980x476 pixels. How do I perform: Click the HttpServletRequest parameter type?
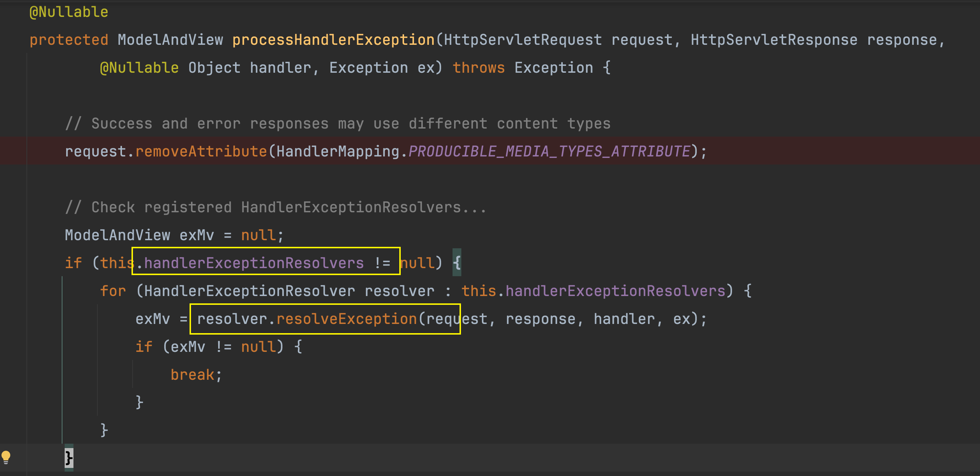(x=523, y=40)
